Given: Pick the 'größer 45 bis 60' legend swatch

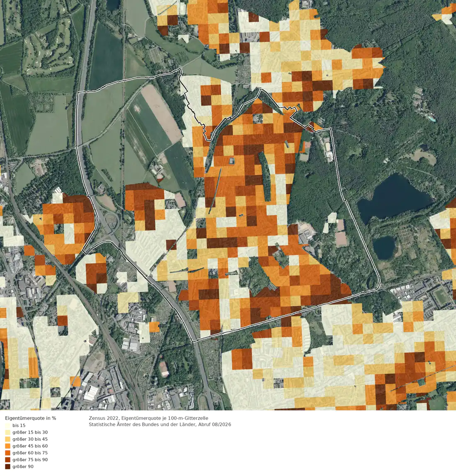Looking at the screenshot, I should point(7,446).
